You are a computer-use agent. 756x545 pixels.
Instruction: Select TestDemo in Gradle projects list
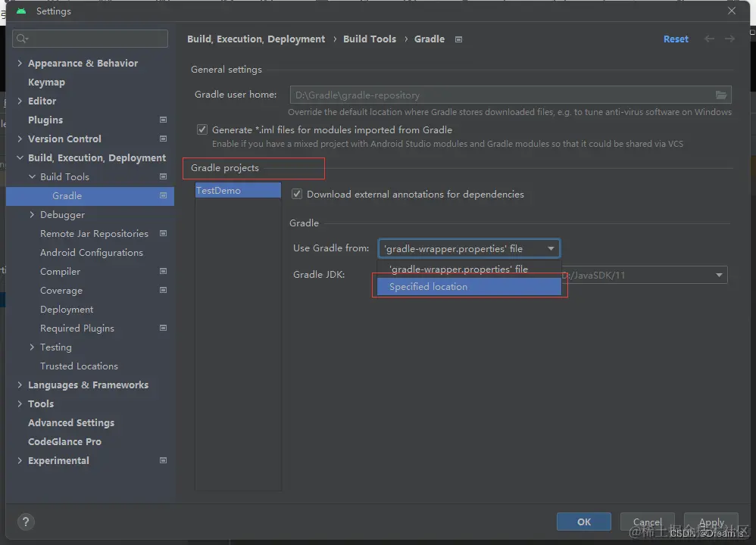238,190
